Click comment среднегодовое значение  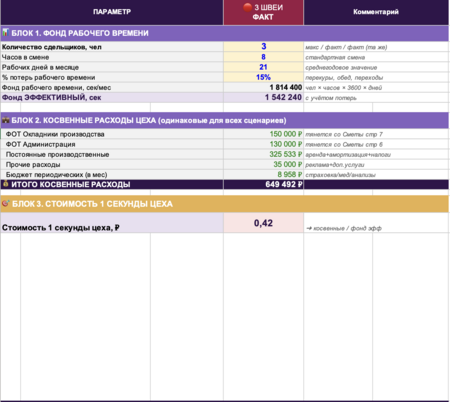341,68
